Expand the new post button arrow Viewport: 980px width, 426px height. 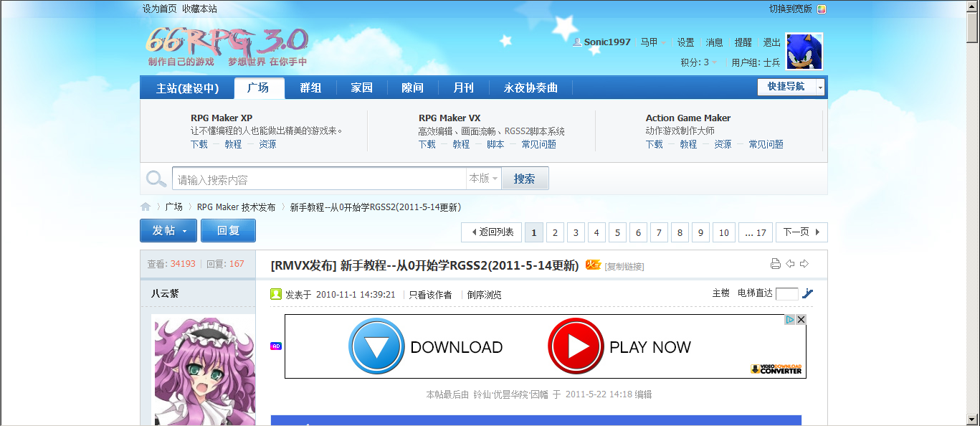[185, 231]
